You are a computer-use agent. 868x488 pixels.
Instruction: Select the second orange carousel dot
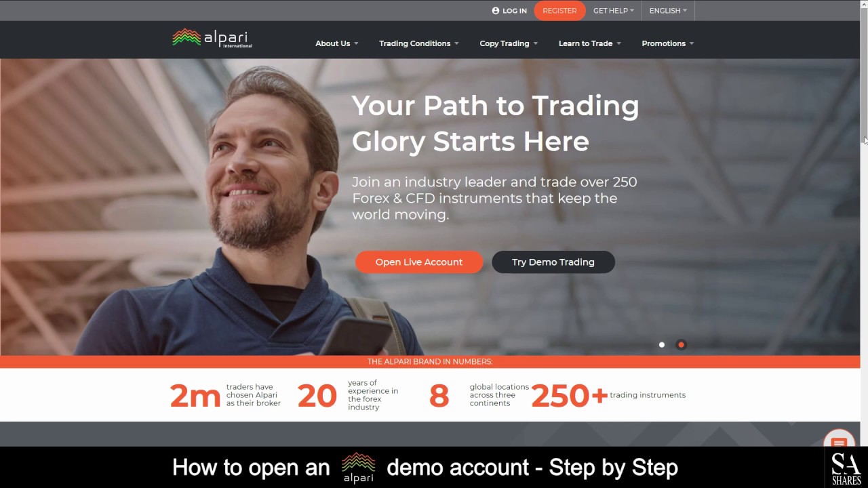682,345
